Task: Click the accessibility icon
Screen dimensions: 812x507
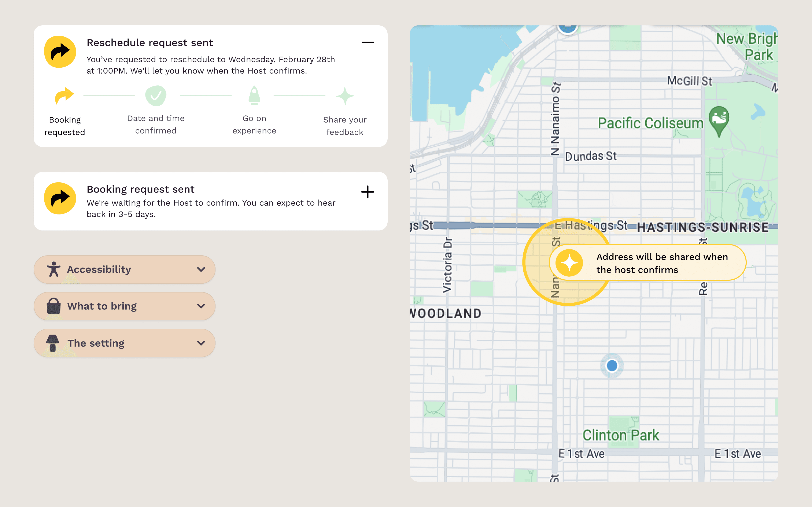Action: click(x=53, y=269)
